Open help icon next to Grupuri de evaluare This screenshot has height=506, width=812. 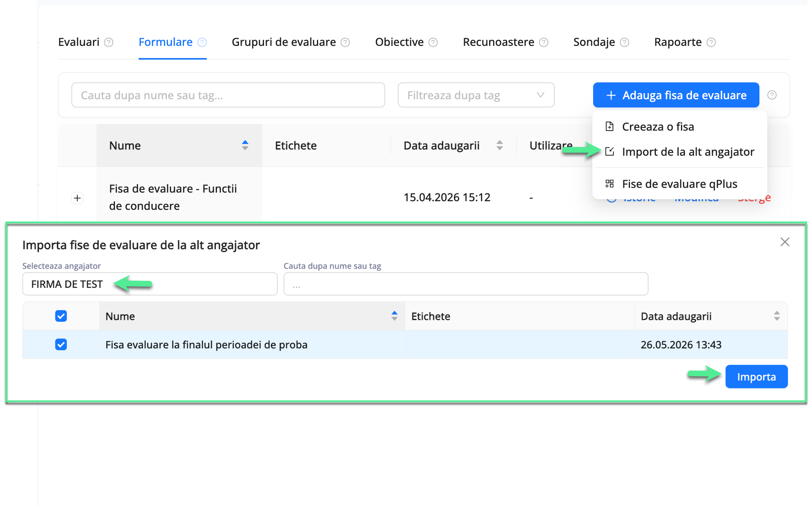[345, 42]
